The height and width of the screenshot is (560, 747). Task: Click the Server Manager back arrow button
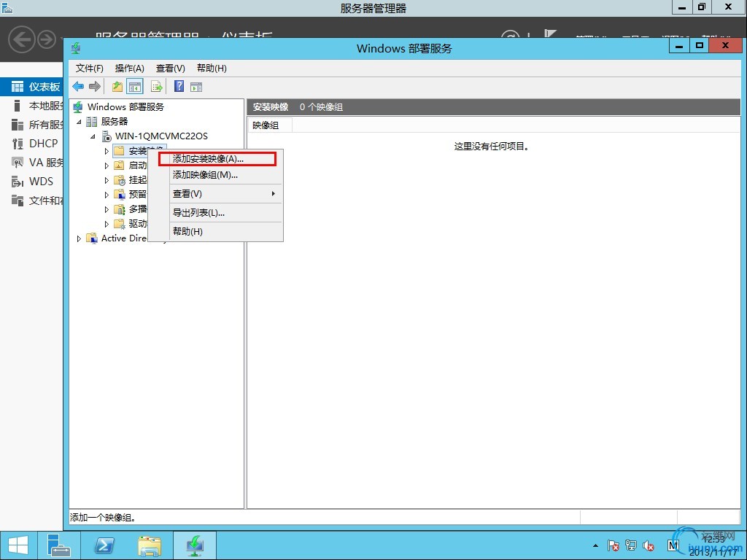21,39
